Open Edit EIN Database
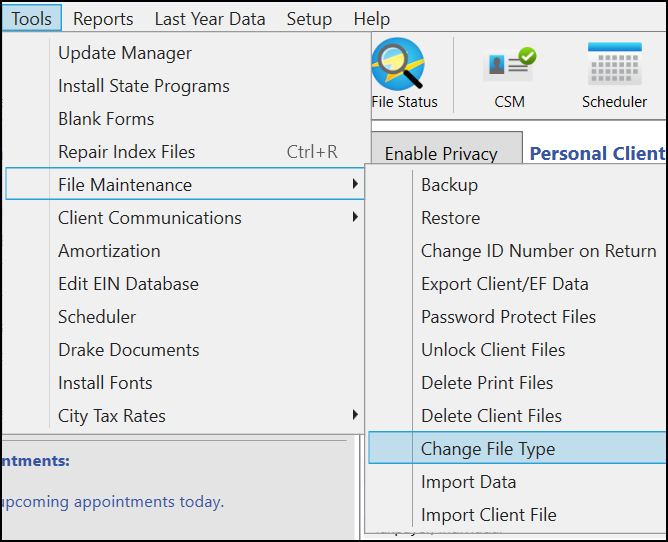The height and width of the screenshot is (542, 668). click(x=185, y=284)
